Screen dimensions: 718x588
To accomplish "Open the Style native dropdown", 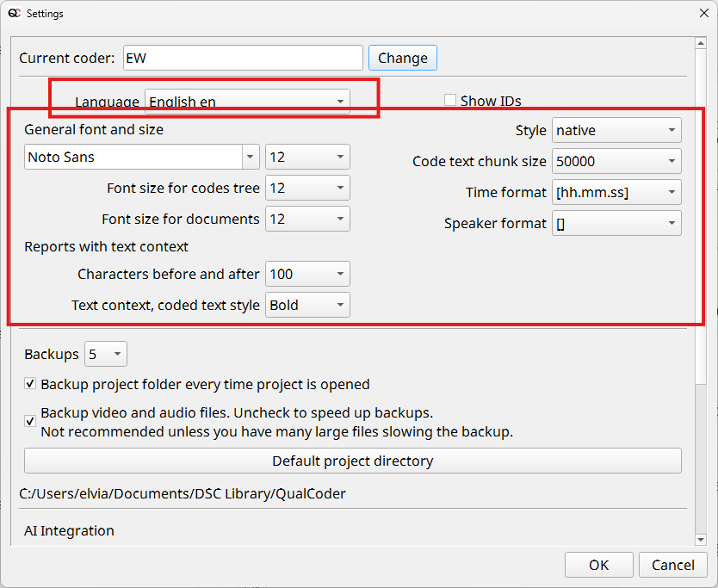I will tap(616, 130).
